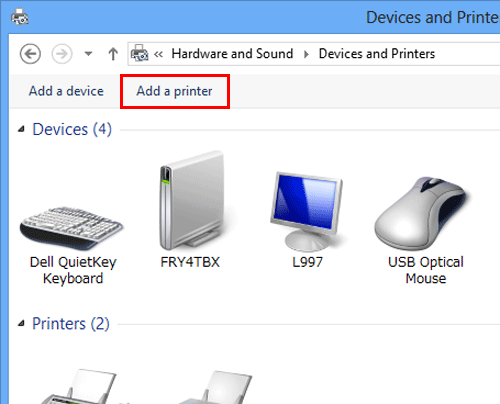Collapse the Printers (2) group triangle
500x404 pixels.
pyautogui.click(x=21, y=323)
